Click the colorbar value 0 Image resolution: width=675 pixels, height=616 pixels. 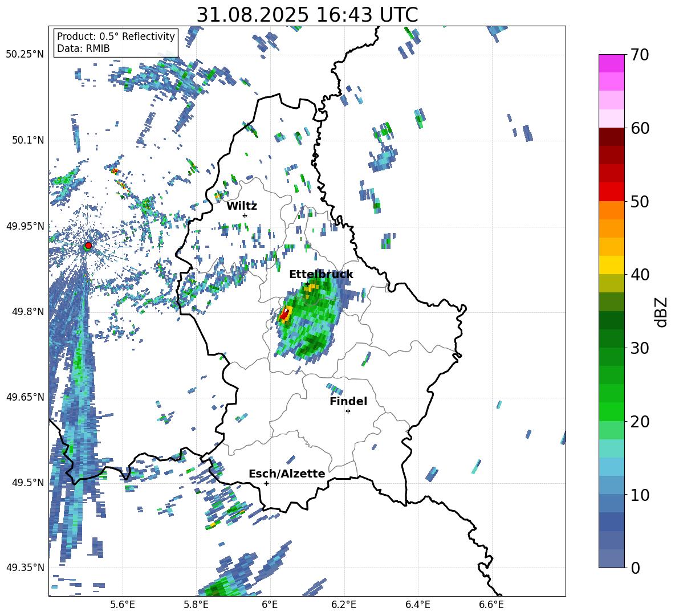pyautogui.click(x=635, y=568)
